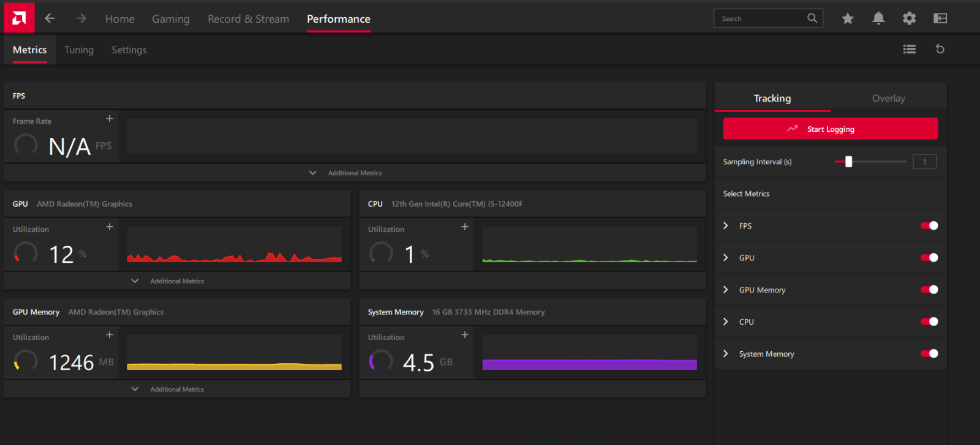Click the Frame Rate gauge dial
Viewport: 980px width, 445px height.
pos(26,145)
